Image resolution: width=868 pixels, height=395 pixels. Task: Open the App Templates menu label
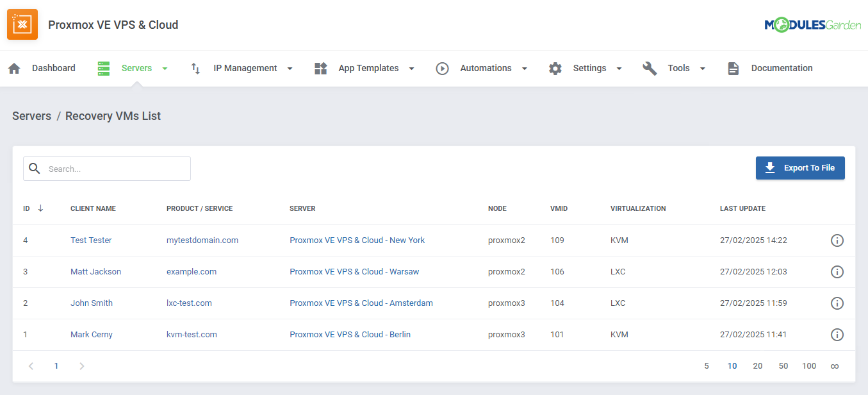(x=368, y=69)
